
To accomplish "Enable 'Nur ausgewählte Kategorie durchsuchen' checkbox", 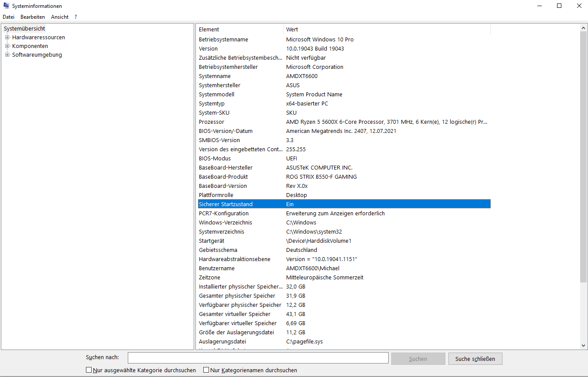I will coord(89,370).
